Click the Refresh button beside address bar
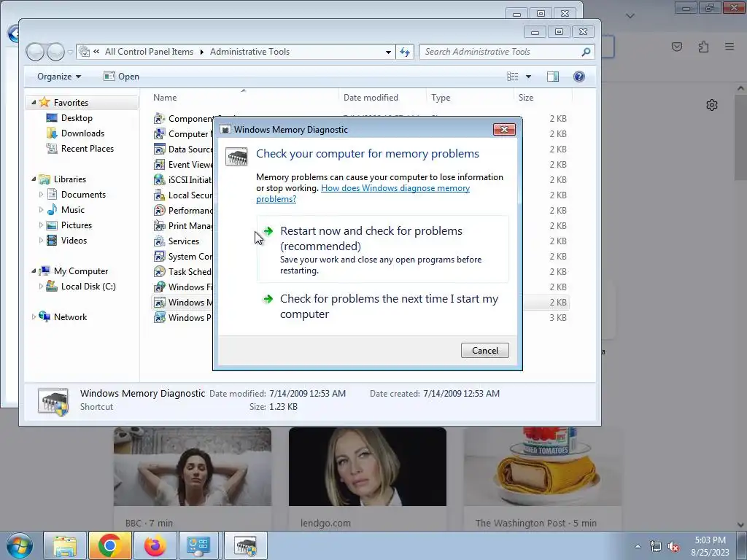 [x=404, y=52]
